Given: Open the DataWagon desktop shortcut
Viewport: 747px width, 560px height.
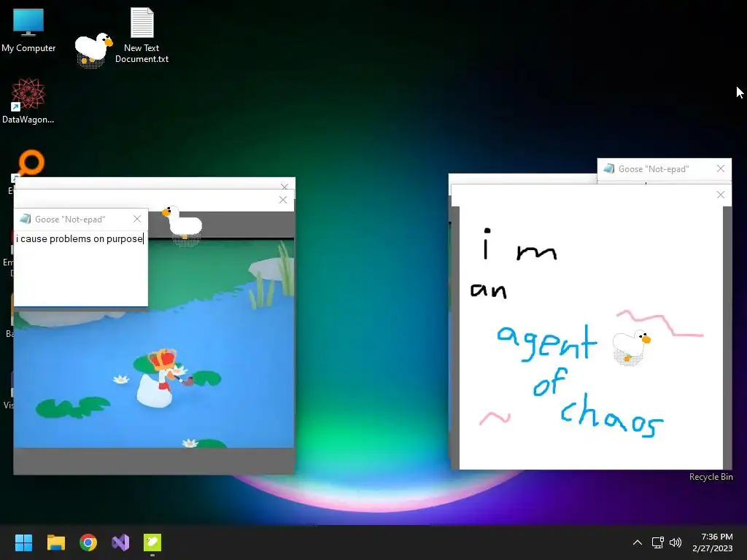Looking at the screenshot, I should pos(28,101).
